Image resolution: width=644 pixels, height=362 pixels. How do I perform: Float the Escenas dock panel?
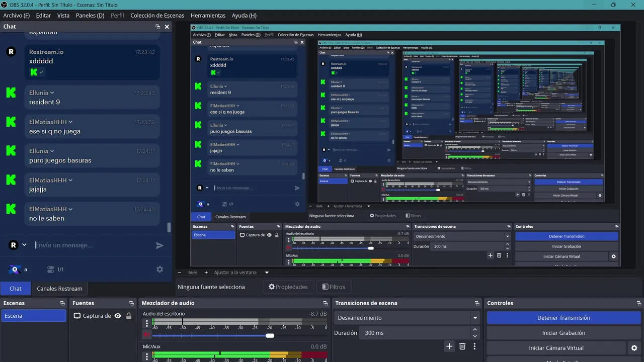pyautogui.click(x=62, y=303)
